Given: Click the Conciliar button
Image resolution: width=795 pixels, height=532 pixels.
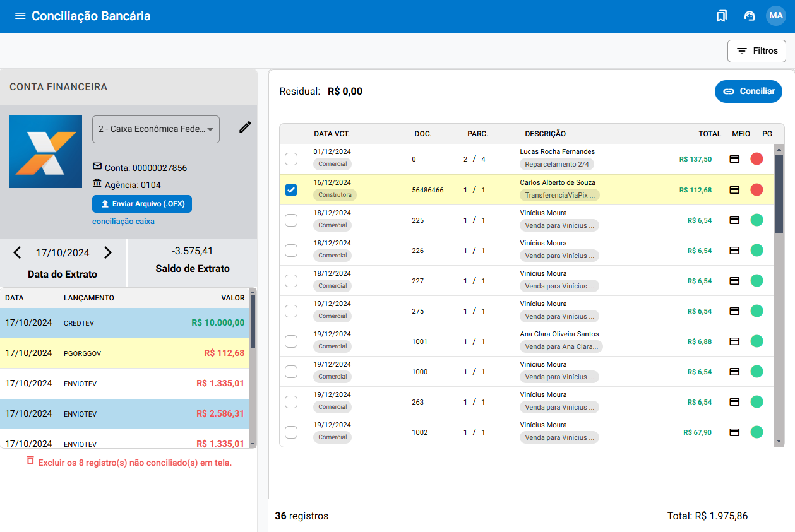Looking at the screenshot, I should click(748, 92).
